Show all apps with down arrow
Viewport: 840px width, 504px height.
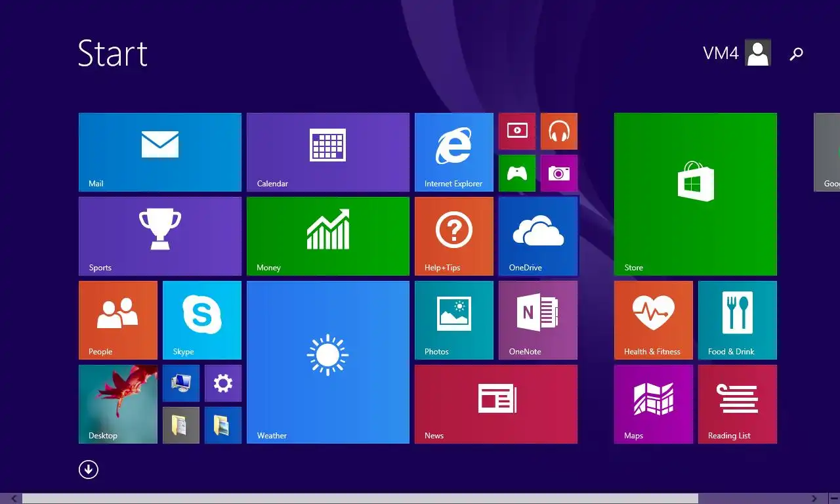click(89, 469)
